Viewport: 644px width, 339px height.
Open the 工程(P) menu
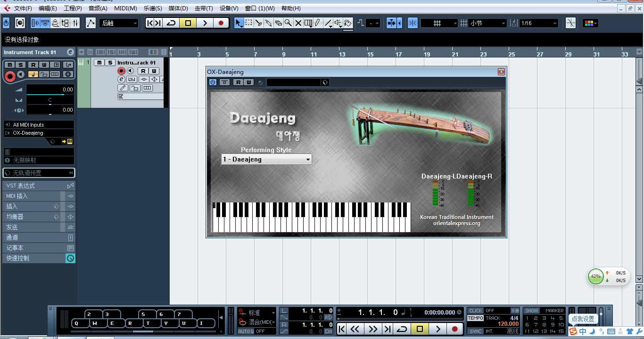(x=73, y=8)
